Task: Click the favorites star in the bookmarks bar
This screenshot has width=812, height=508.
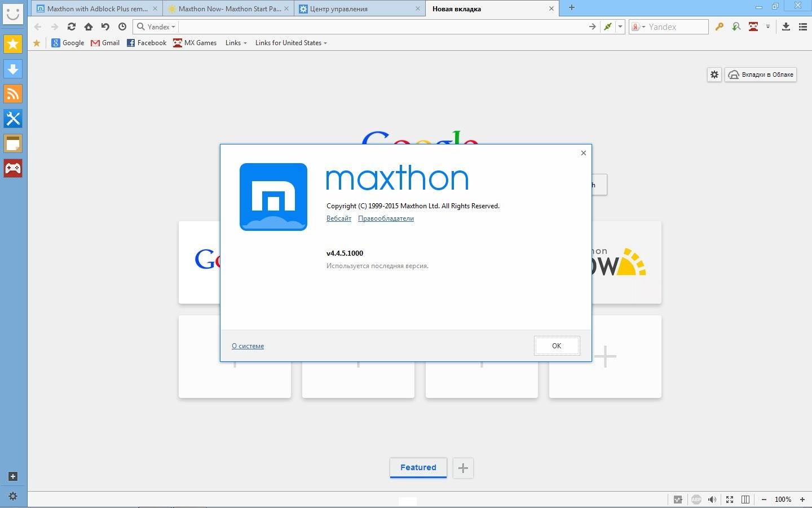Action: pos(37,43)
